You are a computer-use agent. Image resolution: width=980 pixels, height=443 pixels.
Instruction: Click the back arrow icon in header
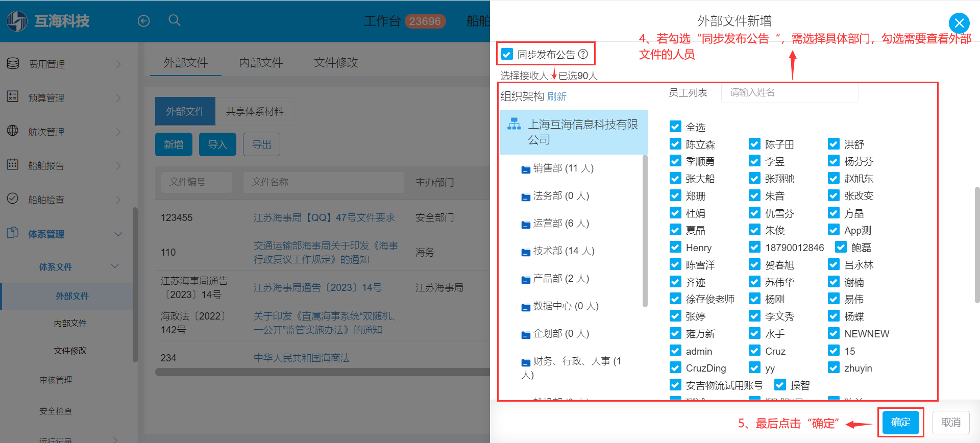click(144, 21)
